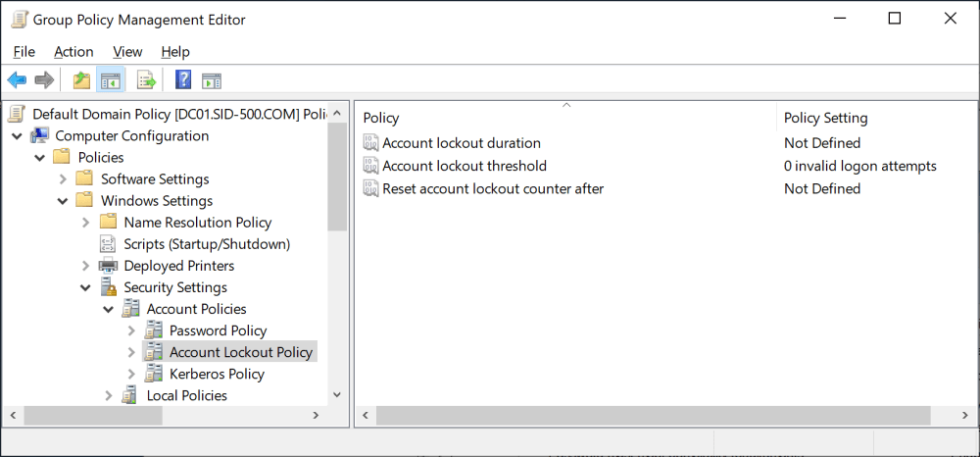Expand the Software Settings folder
This screenshot has height=457, width=980.
pyautogui.click(x=63, y=179)
